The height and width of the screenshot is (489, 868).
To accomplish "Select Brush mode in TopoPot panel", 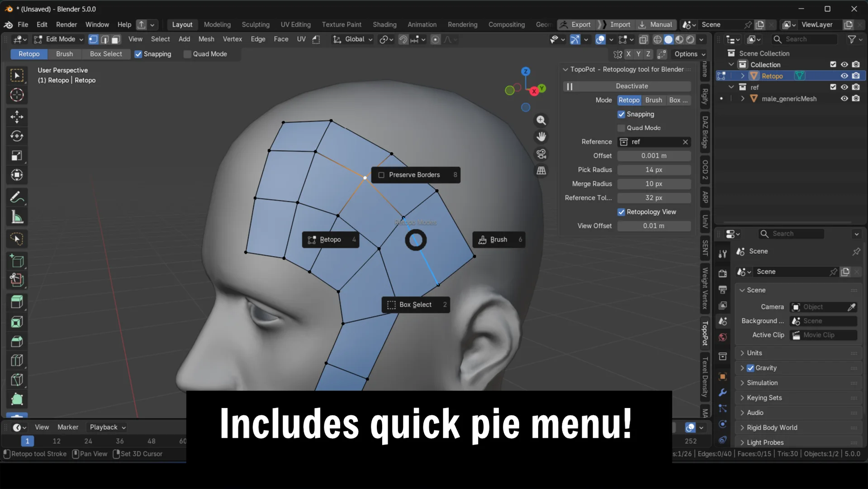I will (x=653, y=100).
